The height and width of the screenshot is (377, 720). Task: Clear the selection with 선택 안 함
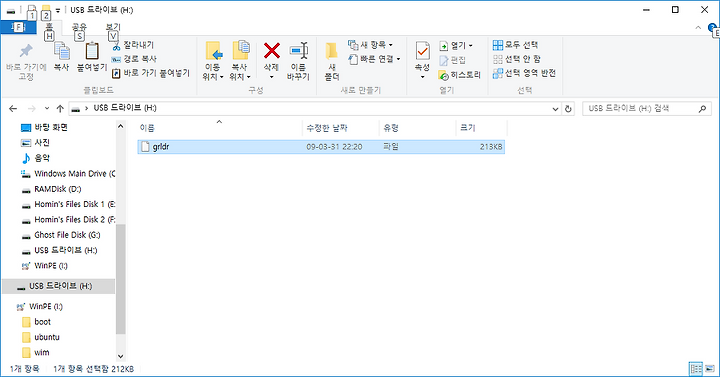(517, 59)
